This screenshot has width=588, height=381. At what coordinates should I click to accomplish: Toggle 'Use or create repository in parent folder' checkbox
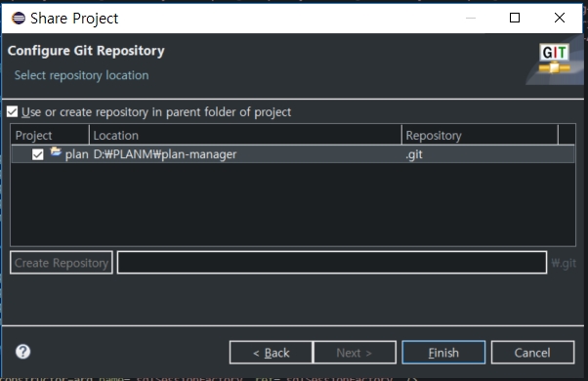pos(12,111)
